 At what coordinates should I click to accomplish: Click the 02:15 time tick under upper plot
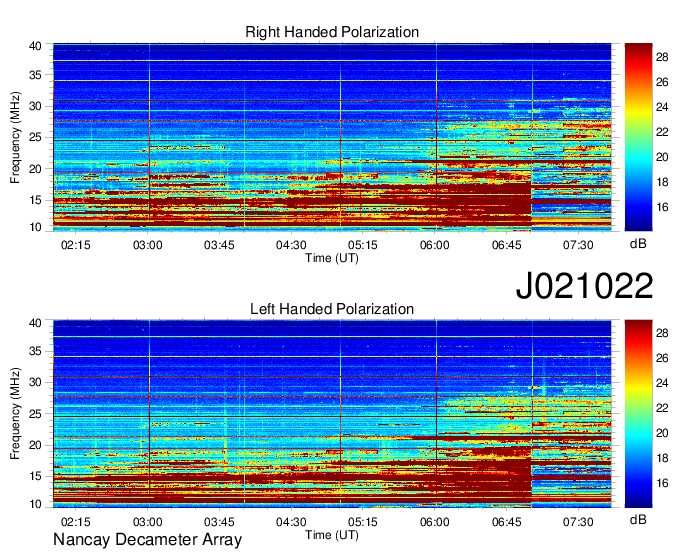(75, 245)
